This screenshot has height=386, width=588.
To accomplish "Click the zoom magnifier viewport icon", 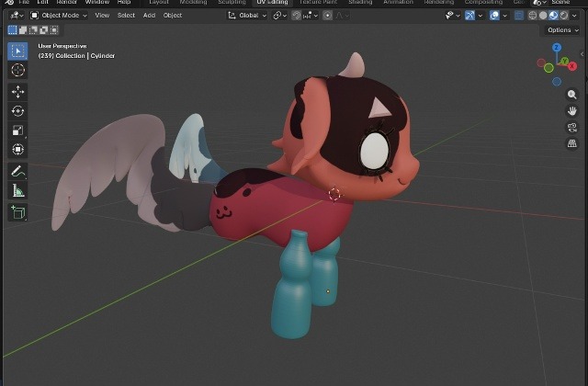I will (x=572, y=95).
